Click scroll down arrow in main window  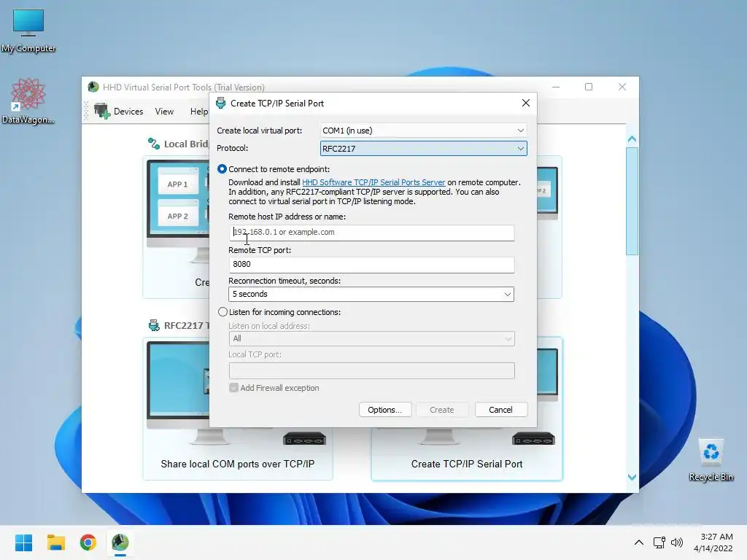pyautogui.click(x=632, y=477)
